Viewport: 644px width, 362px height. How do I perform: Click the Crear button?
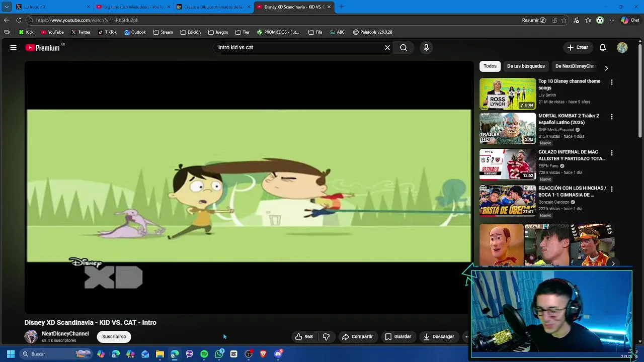pos(578,47)
